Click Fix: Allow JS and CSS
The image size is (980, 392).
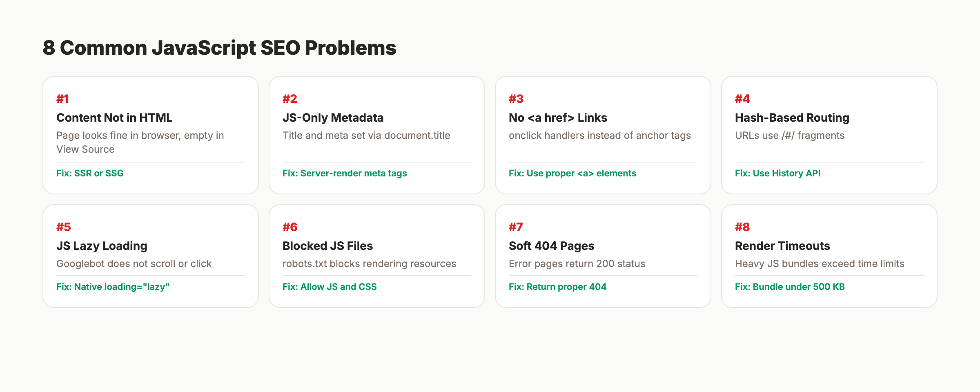(330, 287)
